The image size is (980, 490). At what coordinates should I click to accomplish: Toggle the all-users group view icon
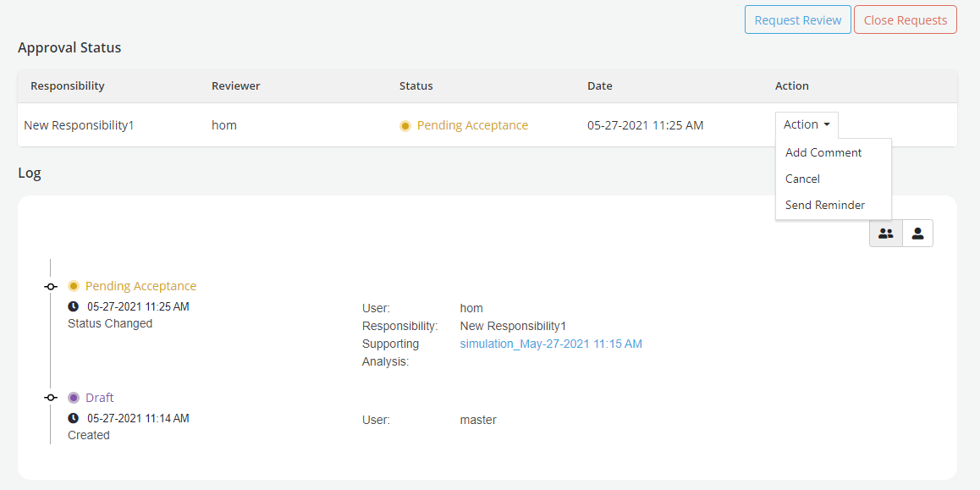tap(885, 234)
